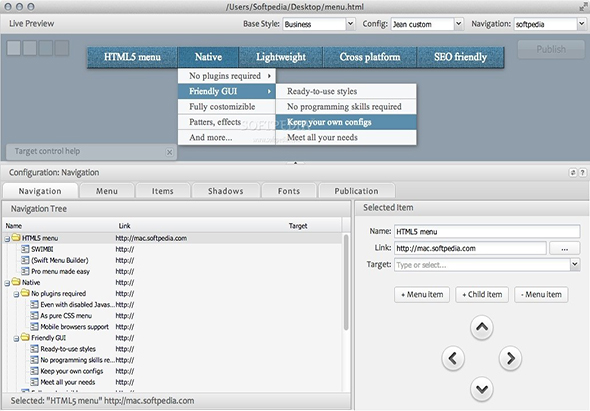Image resolution: width=590 pixels, height=411 pixels.
Task: Click the - Menu item button
Action: tap(541, 294)
